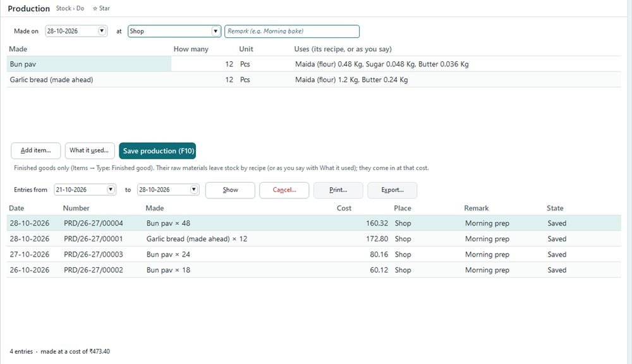Click the Place column header
The height and width of the screenshot is (364, 632).
click(402, 208)
